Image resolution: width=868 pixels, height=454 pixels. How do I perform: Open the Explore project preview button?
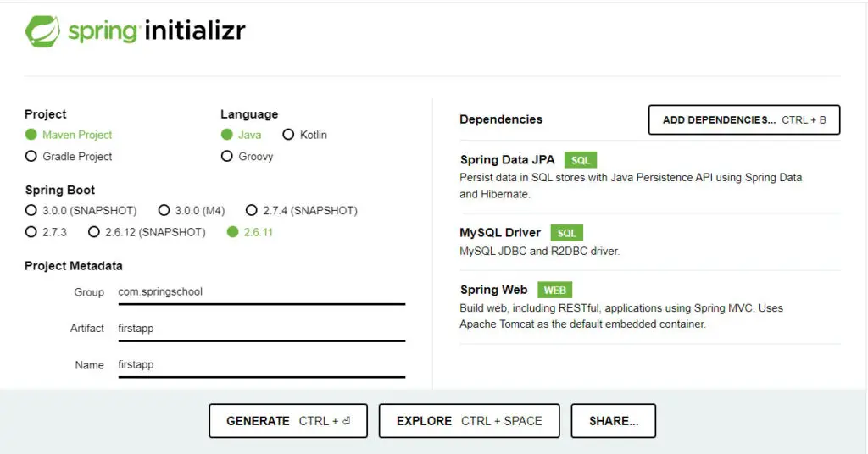(469, 421)
